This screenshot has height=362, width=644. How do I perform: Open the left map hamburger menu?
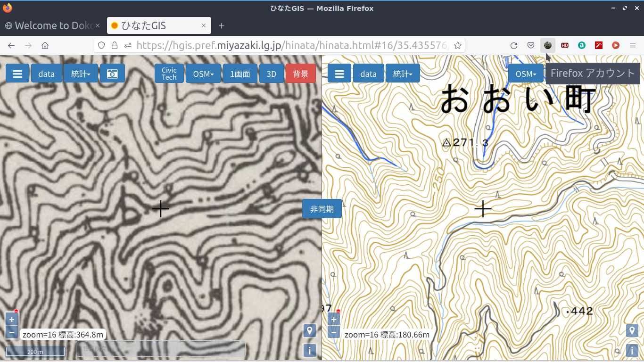[17, 74]
